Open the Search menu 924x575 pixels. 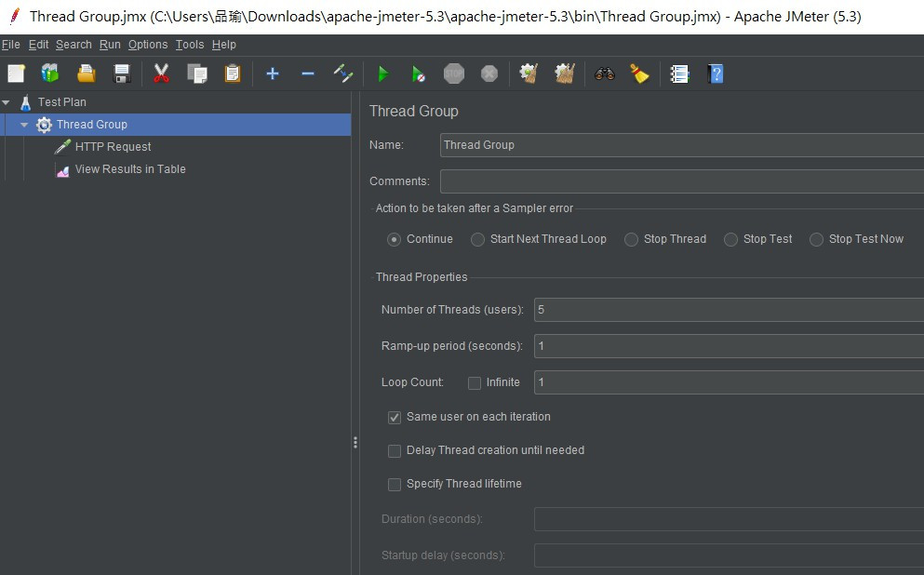74,45
